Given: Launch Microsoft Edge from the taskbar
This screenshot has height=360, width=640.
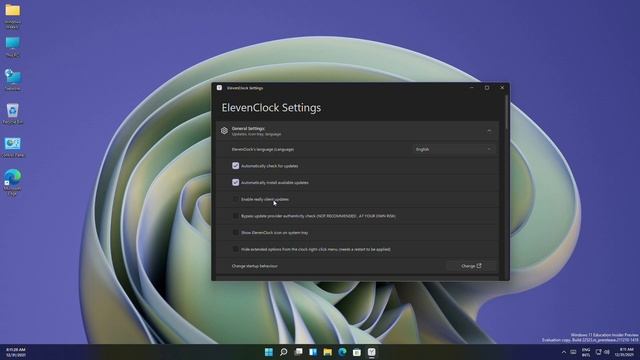Looking at the screenshot, I should pyautogui.click(x=342, y=352).
